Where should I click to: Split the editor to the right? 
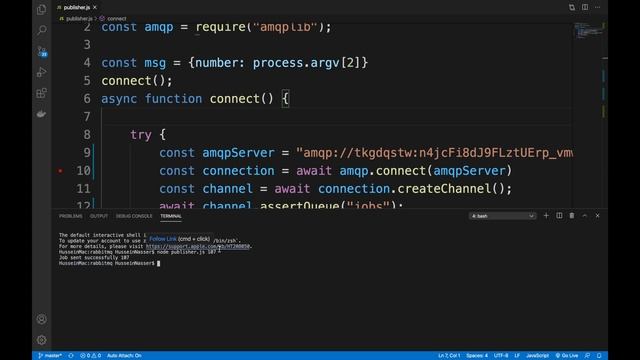(x=585, y=7)
